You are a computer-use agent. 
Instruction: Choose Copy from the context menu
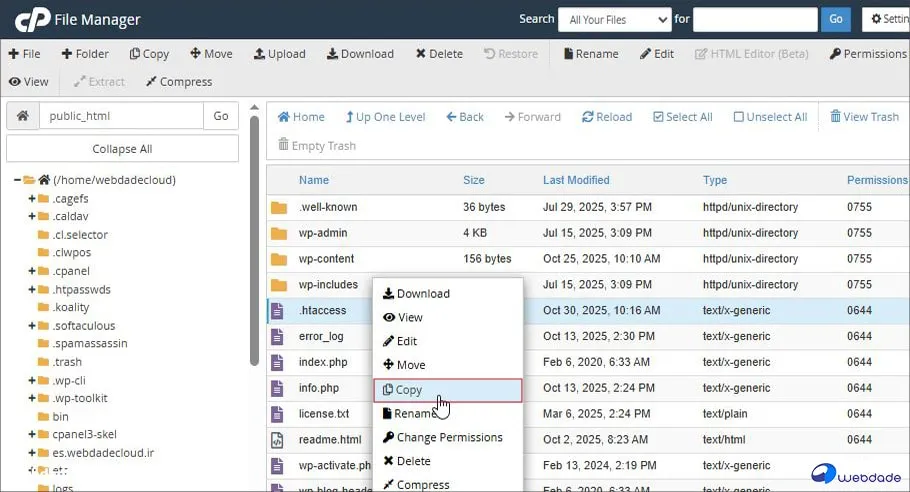(448, 390)
